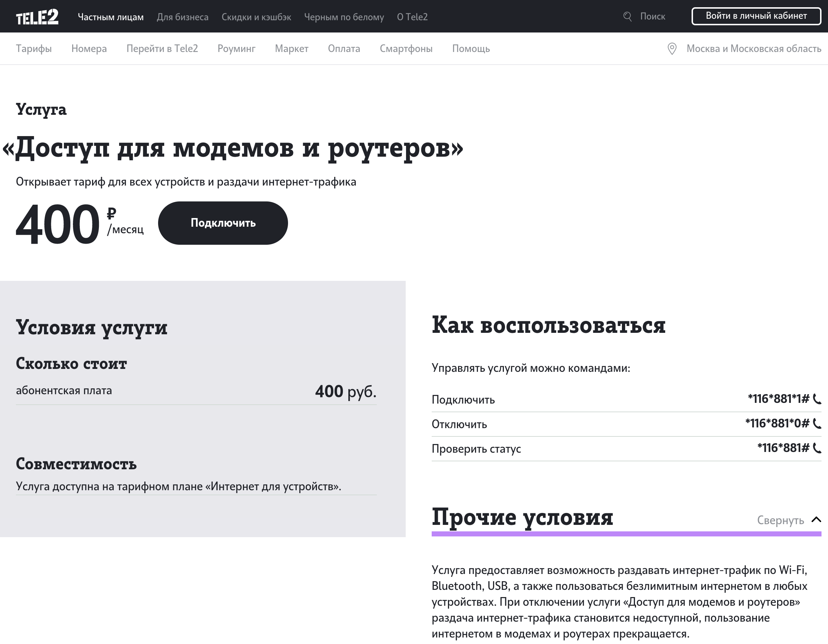
Task: Click the Как воспользоваться heading
Action: coord(549,325)
